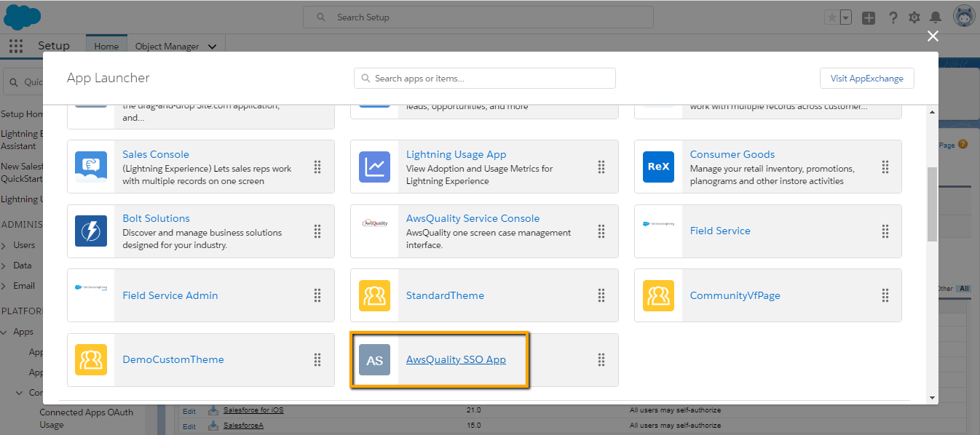
Task: Click drag handle on Field Service tile
Action: [885, 231]
